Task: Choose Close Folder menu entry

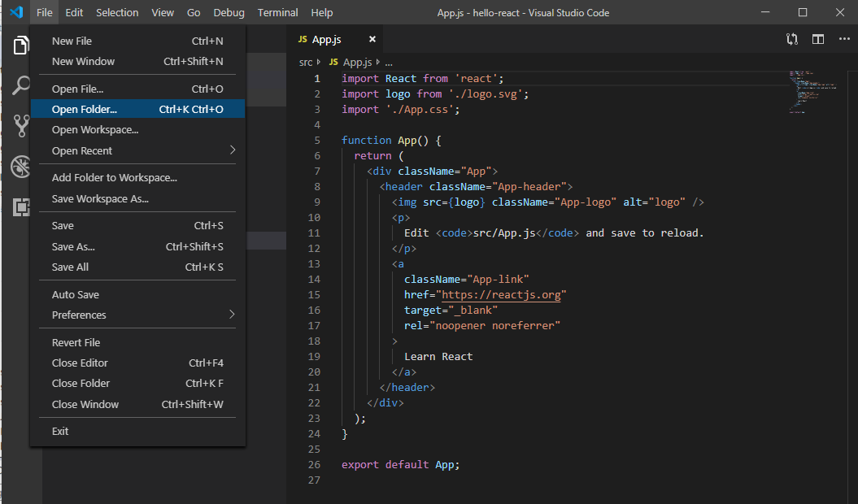Action: coord(137,383)
